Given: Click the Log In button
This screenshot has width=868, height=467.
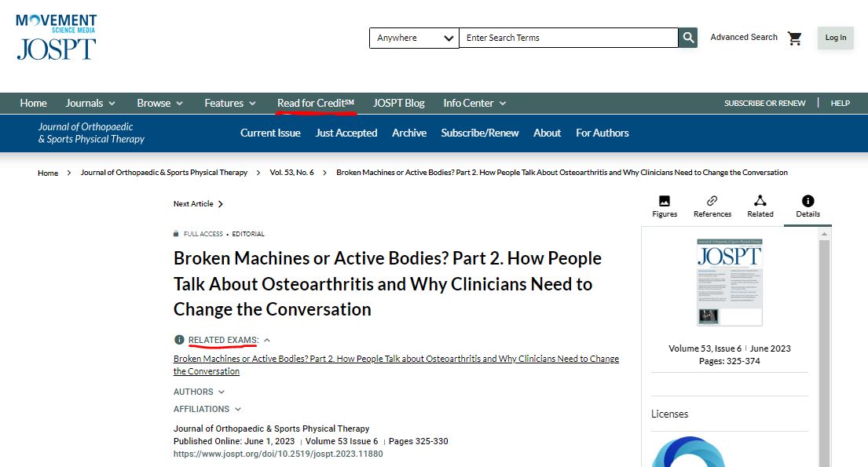Looking at the screenshot, I should 835,38.
